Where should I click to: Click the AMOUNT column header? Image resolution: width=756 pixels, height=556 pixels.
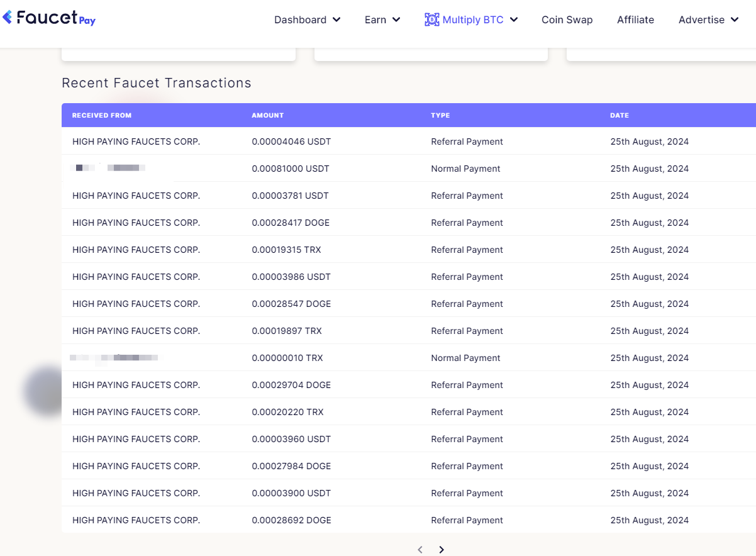coord(268,115)
